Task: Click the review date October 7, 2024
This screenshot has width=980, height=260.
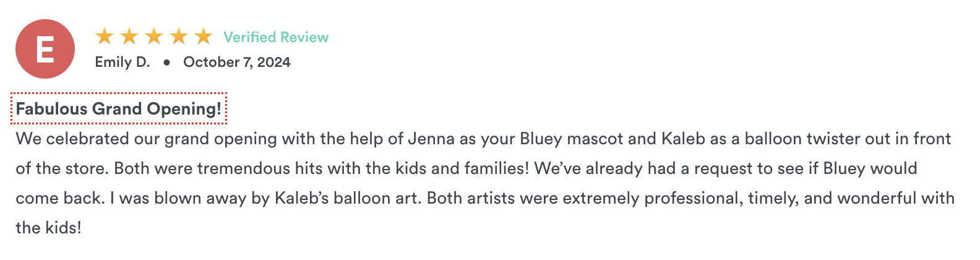Action: [x=237, y=63]
